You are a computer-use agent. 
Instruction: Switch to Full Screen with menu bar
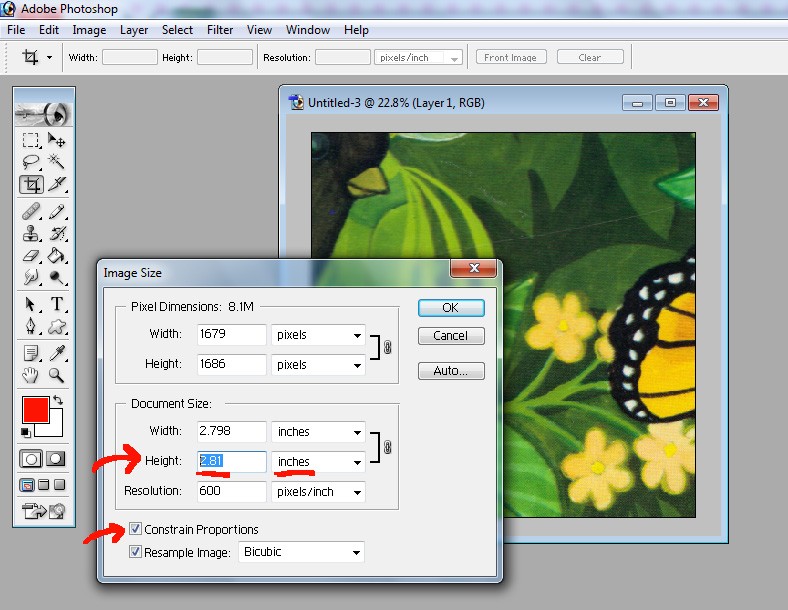click(44, 485)
